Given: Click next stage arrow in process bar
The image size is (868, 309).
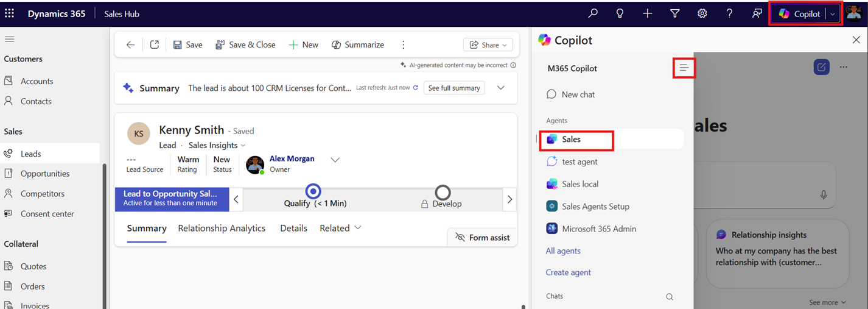Looking at the screenshot, I should pos(509,199).
